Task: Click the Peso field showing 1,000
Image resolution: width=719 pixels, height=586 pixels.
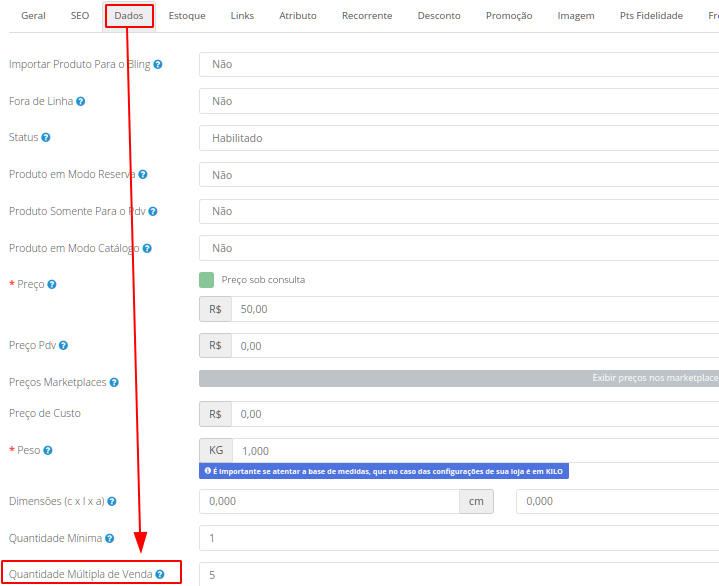Action: click(x=476, y=451)
